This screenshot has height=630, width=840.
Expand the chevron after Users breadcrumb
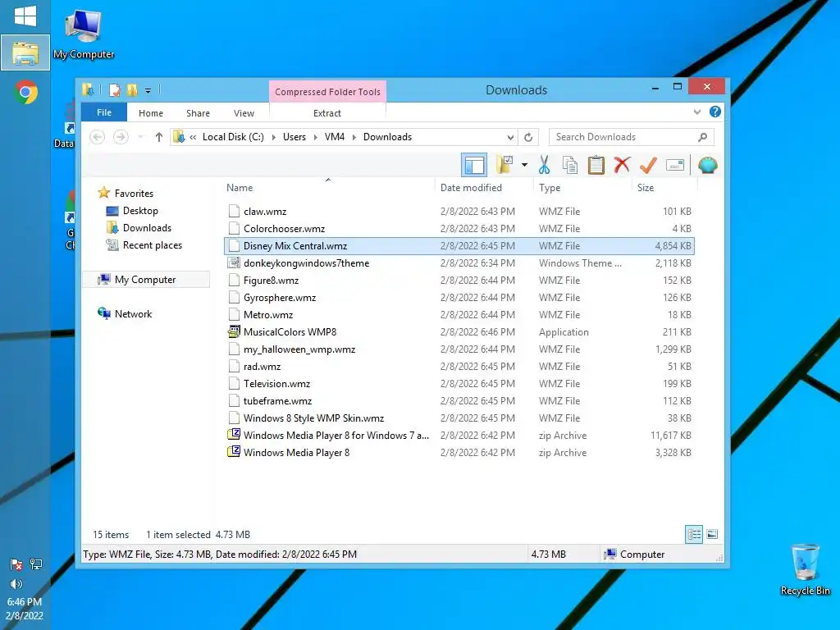coord(314,137)
